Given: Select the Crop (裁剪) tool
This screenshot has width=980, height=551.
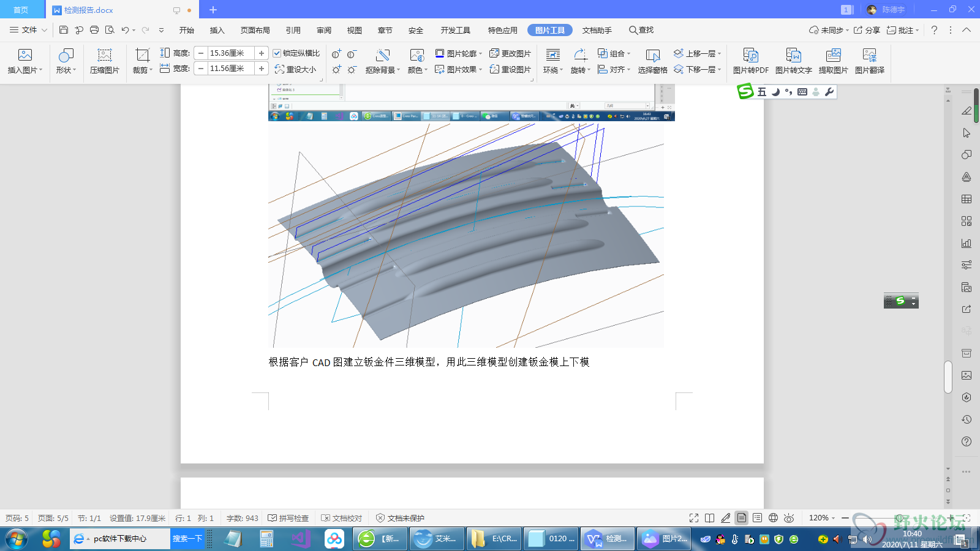Looking at the screenshot, I should (142, 56).
